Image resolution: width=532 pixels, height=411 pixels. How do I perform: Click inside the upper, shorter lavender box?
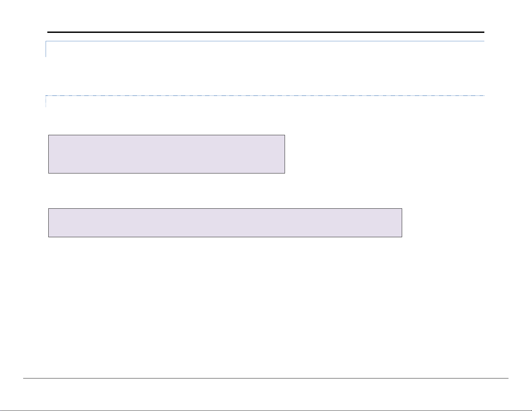166,154
